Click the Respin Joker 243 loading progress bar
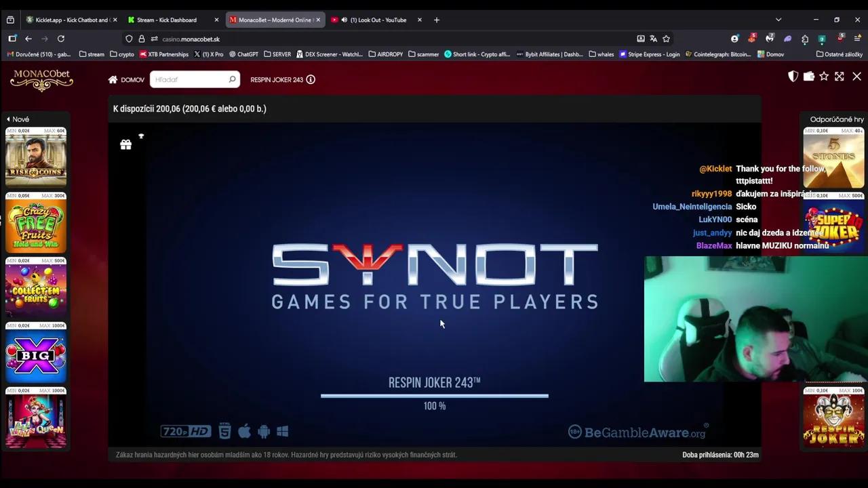The height and width of the screenshot is (488, 868). coord(435,396)
